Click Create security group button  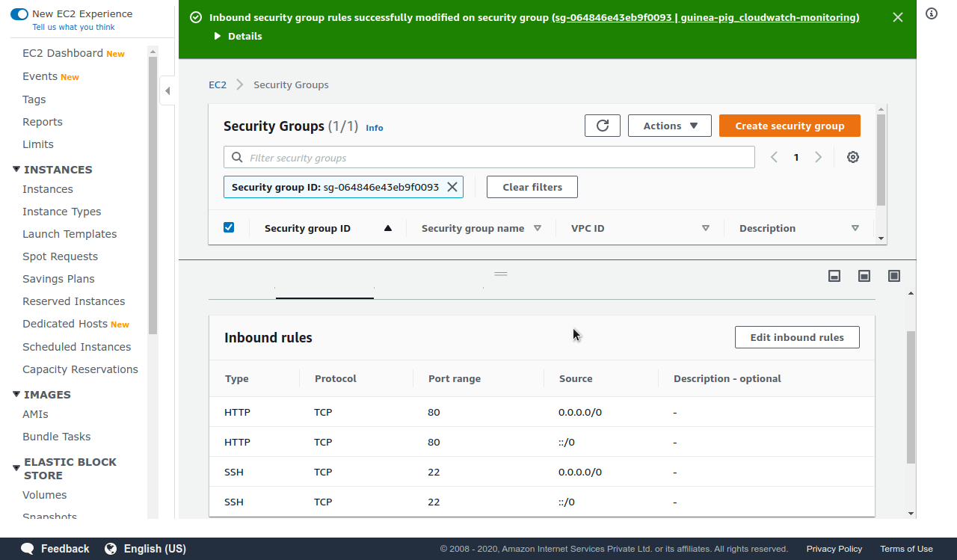pos(790,126)
